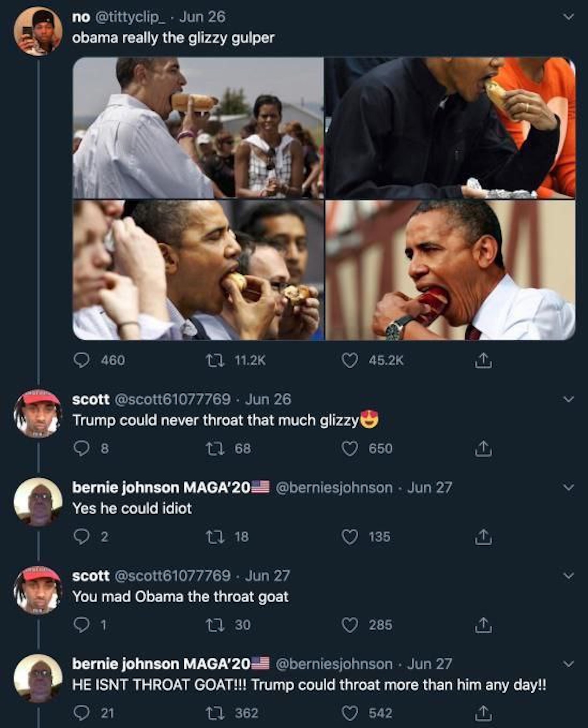Open the @berniesjohnson handle on 'Yes he could idiot'
Viewport: 588px width, 728px height.
[x=334, y=488]
